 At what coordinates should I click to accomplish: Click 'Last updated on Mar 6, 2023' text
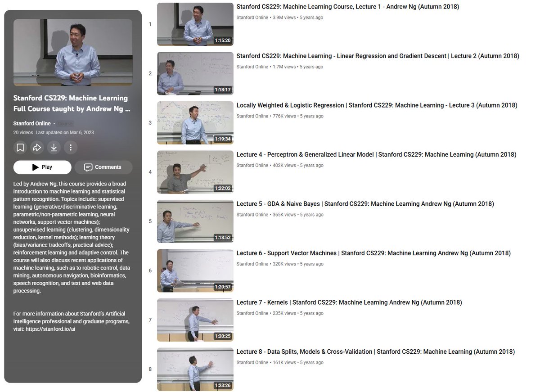pyautogui.click(x=65, y=132)
